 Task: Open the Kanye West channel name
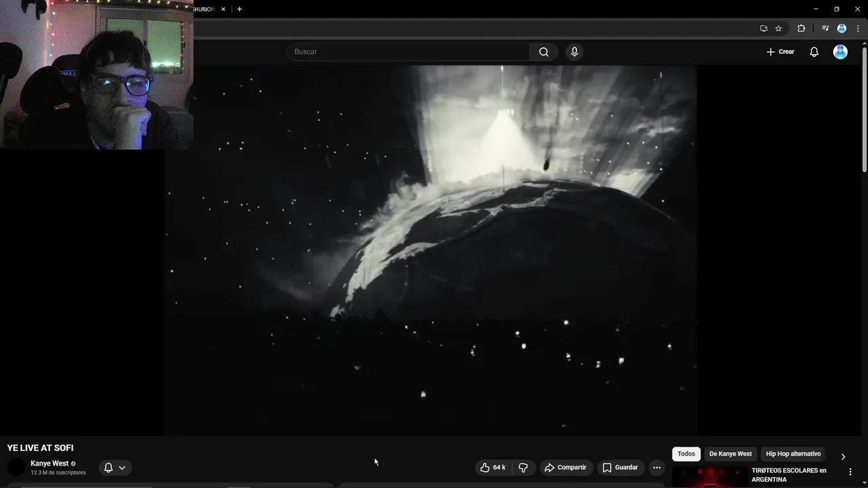50,464
